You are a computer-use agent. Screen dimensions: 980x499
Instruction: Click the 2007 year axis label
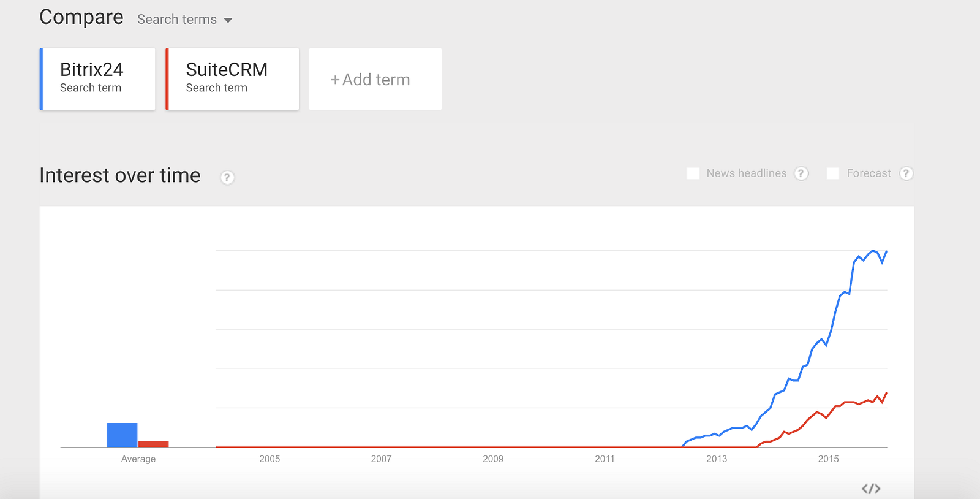381,459
